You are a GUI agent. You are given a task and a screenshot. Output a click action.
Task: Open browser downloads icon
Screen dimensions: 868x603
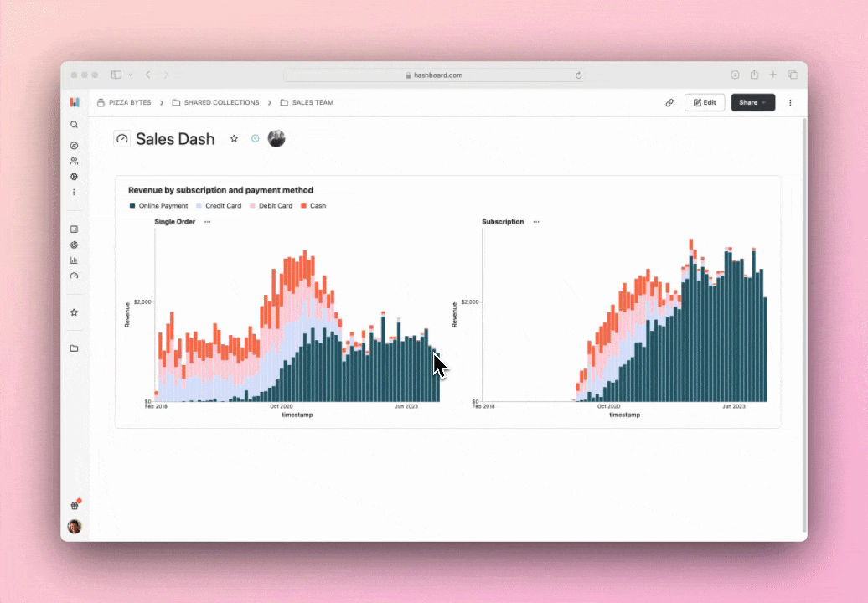click(735, 75)
